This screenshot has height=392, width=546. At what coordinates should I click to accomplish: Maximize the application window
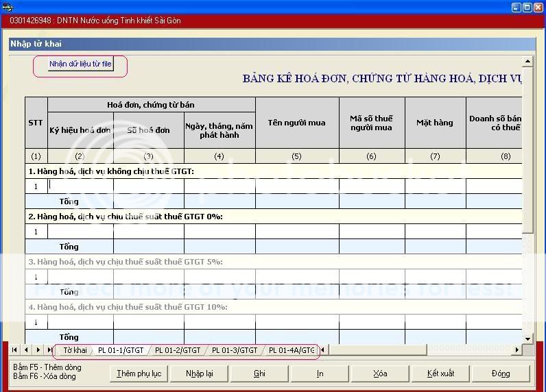point(527,7)
